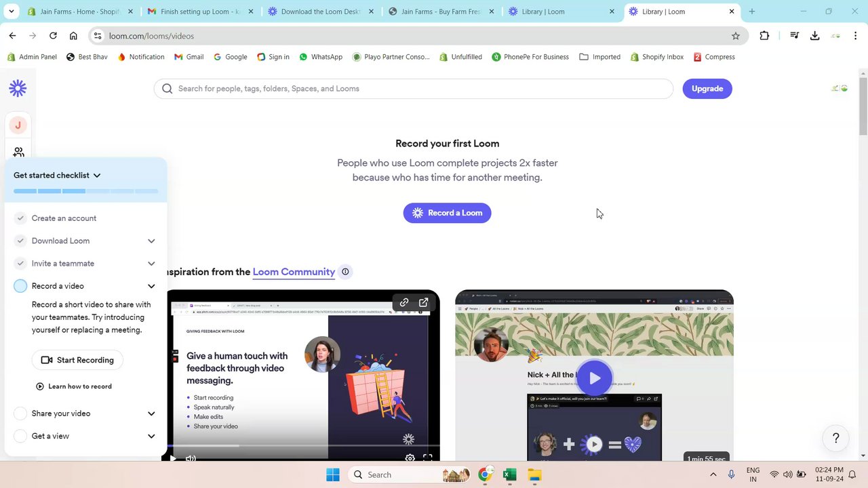Image resolution: width=868 pixels, height=488 pixels.
Task: Open the tab search dropdown arrow
Action: pyautogui.click(x=11, y=12)
